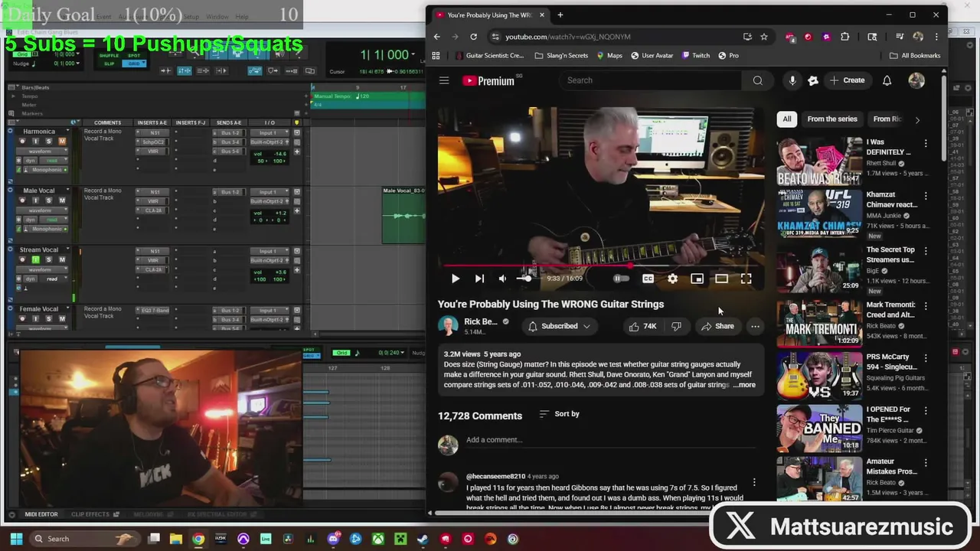Viewport: 980px width, 551px height.
Task: Toggle autoplay switch in the player
Action: [x=621, y=279]
